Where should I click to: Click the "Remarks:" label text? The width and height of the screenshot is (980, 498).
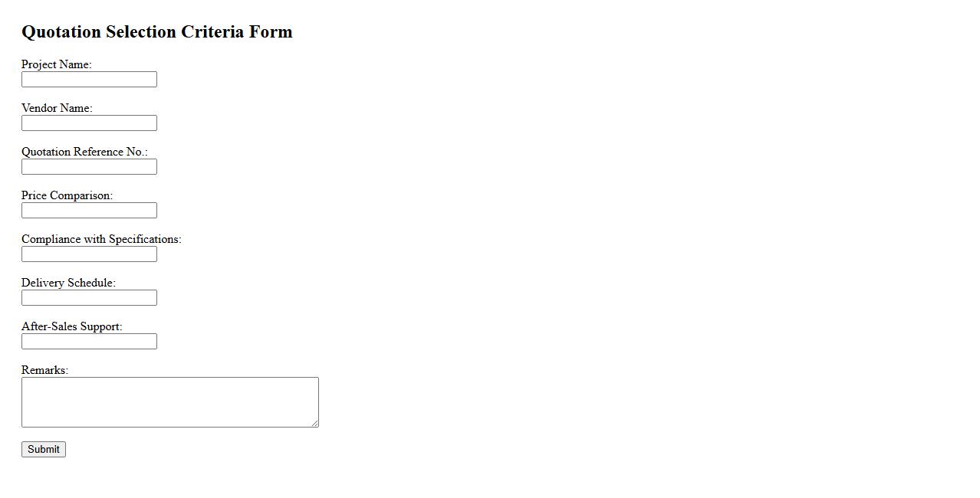click(44, 370)
